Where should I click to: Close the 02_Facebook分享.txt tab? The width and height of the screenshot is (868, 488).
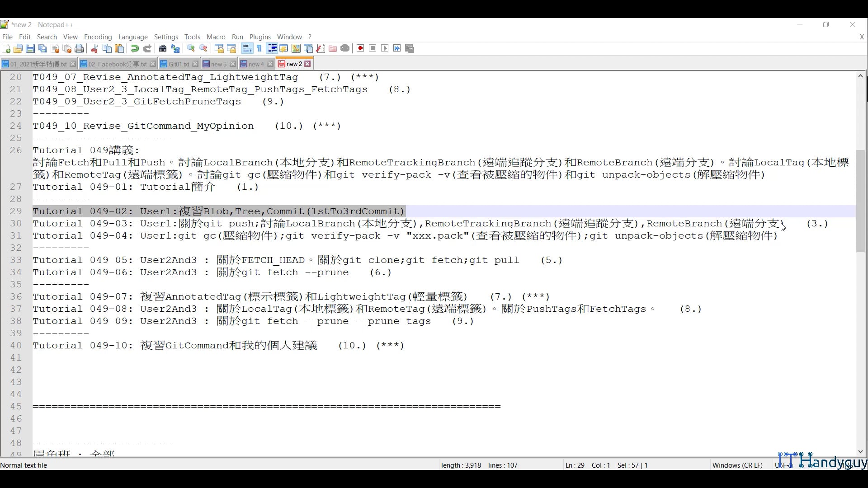153,64
